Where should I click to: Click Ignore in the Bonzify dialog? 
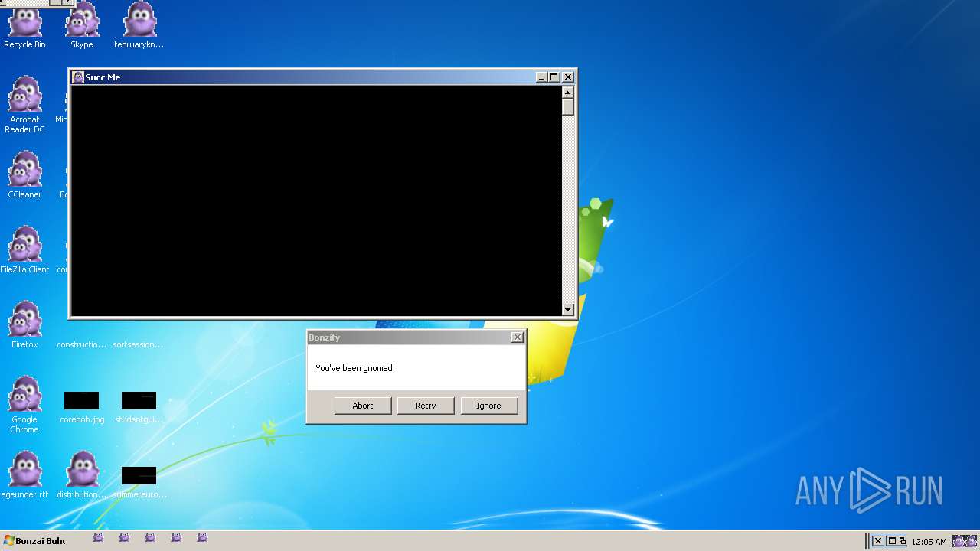[488, 406]
